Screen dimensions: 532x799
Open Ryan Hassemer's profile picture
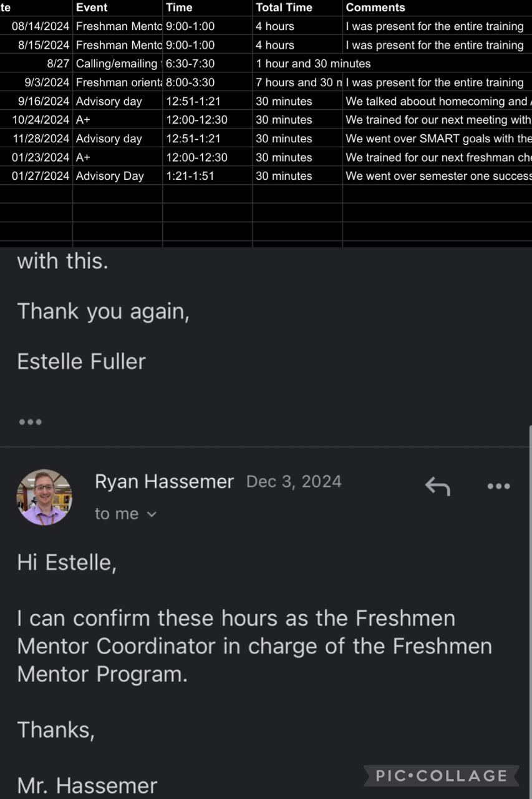click(x=44, y=498)
